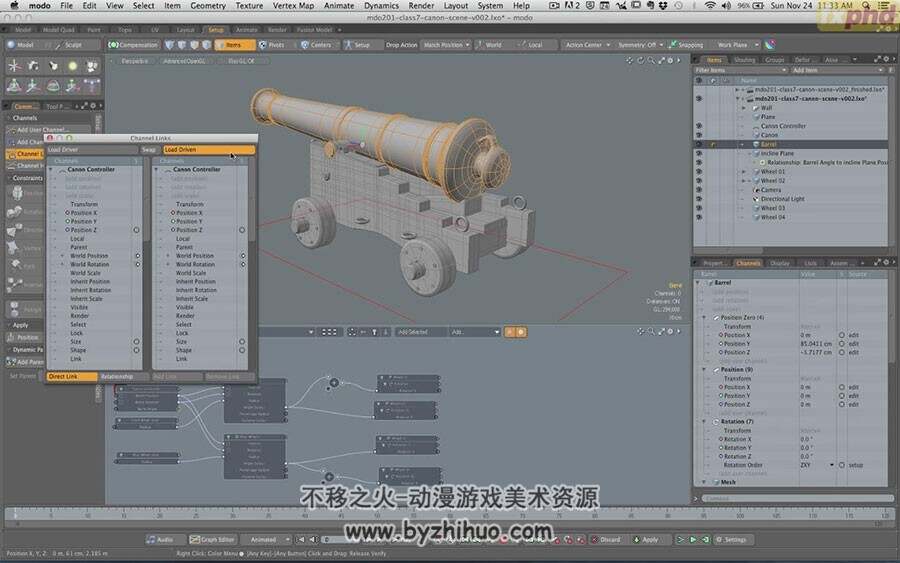Toggle the Compensation icon button

tap(133, 45)
